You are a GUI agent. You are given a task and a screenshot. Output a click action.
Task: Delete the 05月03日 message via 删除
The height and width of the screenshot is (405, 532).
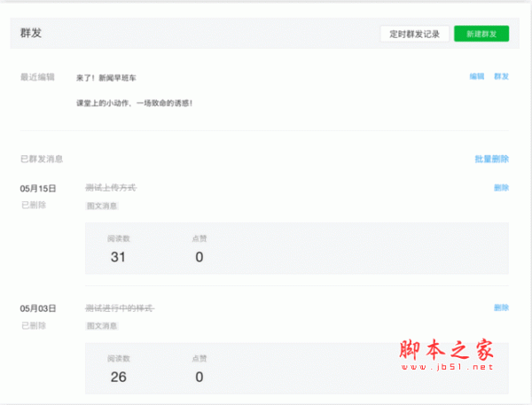(x=502, y=308)
